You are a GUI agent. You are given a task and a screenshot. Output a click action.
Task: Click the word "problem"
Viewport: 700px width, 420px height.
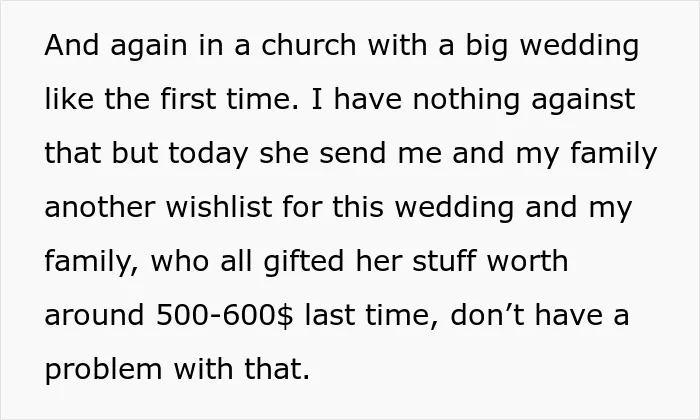103,371
